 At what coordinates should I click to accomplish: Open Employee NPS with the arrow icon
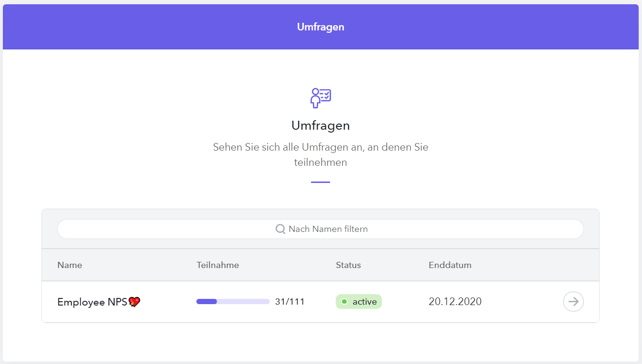point(573,302)
